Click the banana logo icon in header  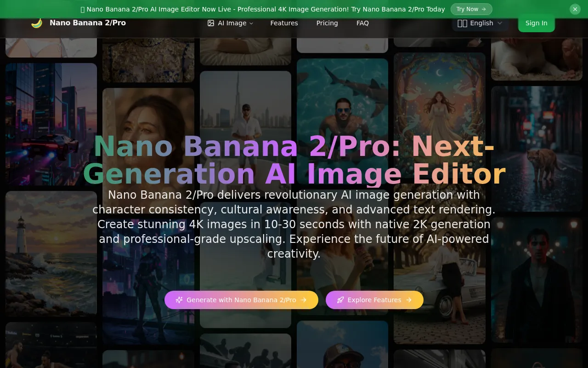(37, 23)
